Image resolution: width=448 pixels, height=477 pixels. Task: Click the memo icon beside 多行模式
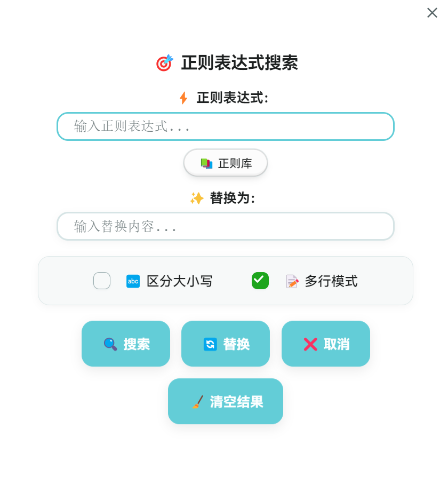292,281
